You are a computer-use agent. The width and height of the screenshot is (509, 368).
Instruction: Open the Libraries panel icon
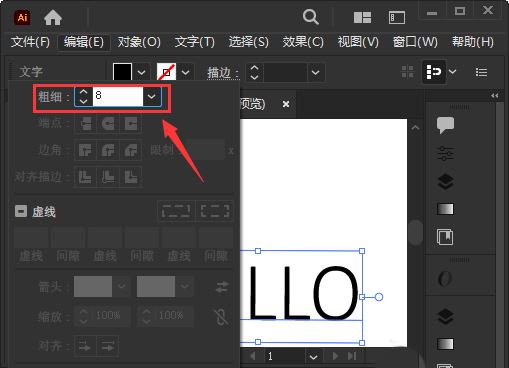[445, 237]
